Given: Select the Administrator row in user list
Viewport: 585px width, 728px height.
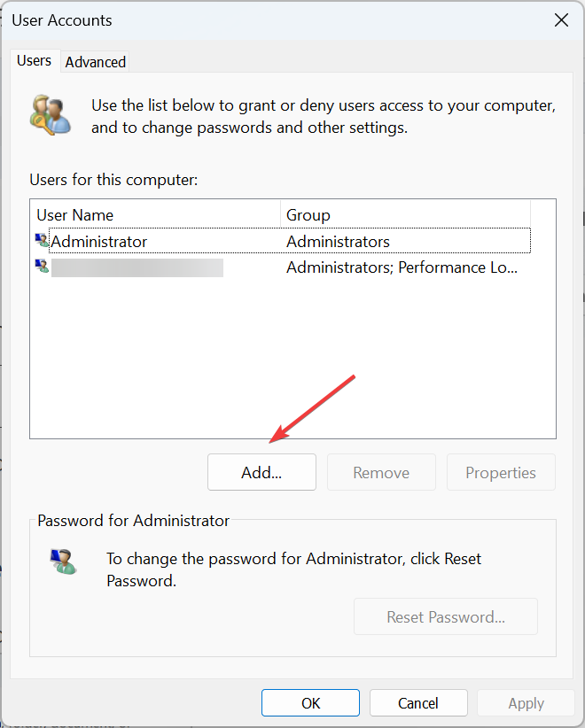Looking at the screenshot, I should (x=99, y=241).
